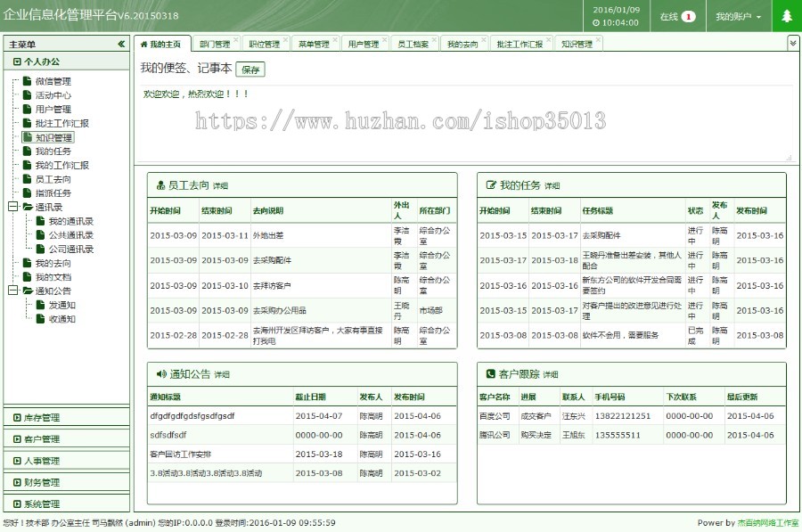
Task: Click the online status badge showing 在线 1
Action: pyautogui.click(x=676, y=15)
